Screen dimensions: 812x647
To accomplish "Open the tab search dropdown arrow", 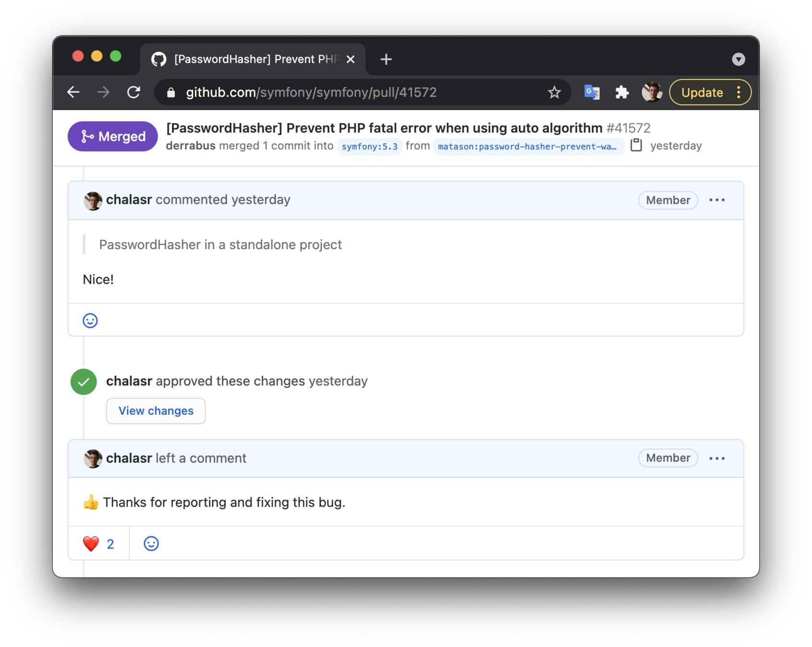I will (x=738, y=59).
